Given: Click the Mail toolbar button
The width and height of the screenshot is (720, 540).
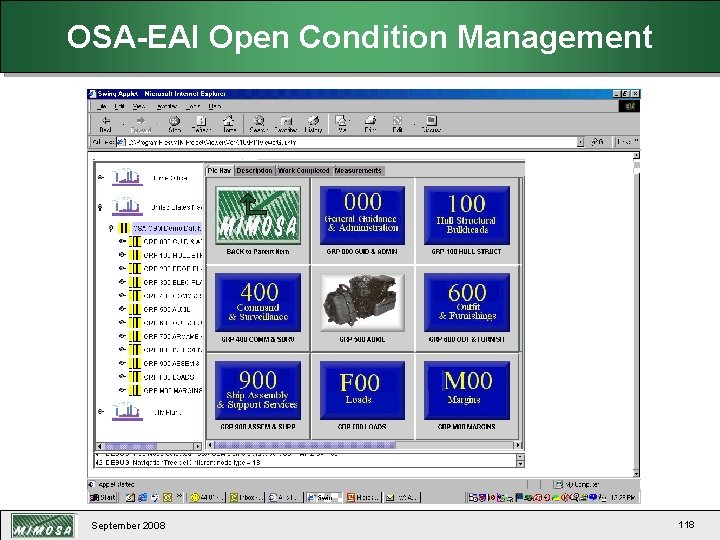Looking at the screenshot, I should point(341,124).
